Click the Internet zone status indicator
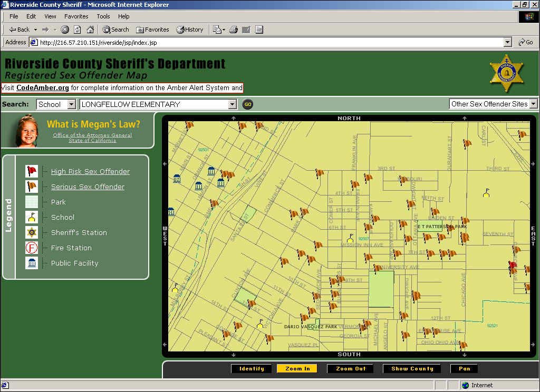Image resolution: width=540 pixels, height=392 pixels. [x=477, y=385]
